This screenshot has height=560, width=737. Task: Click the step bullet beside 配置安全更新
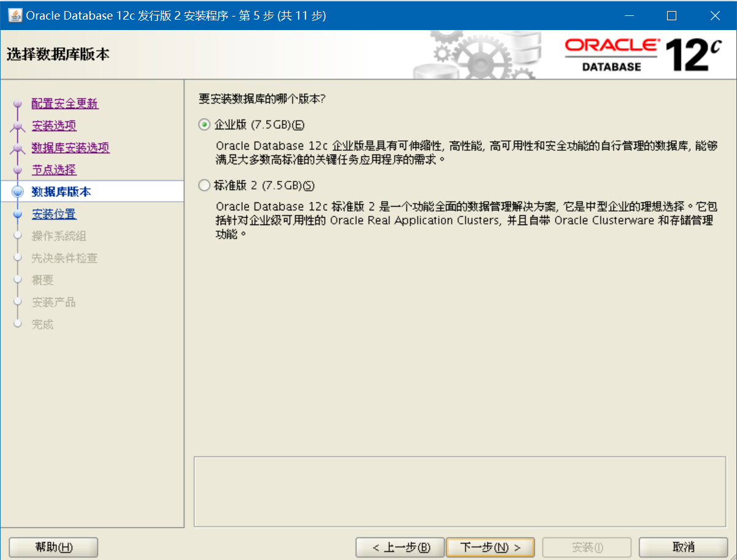(x=18, y=104)
